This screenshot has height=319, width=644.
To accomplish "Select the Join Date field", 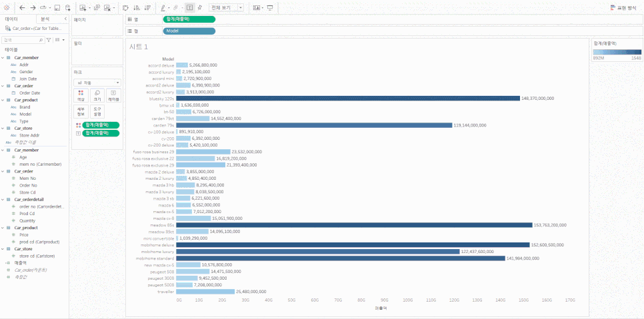I will point(29,79).
